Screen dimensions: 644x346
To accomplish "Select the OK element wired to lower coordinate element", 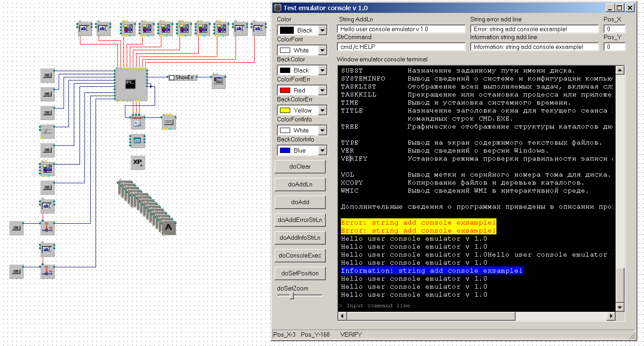I will [x=16, y=271].
